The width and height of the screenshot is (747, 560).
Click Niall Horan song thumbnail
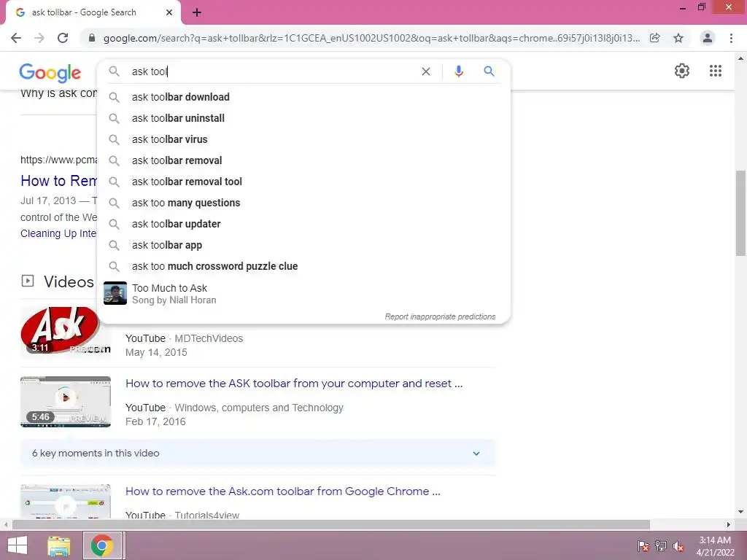tap(115, 293)
